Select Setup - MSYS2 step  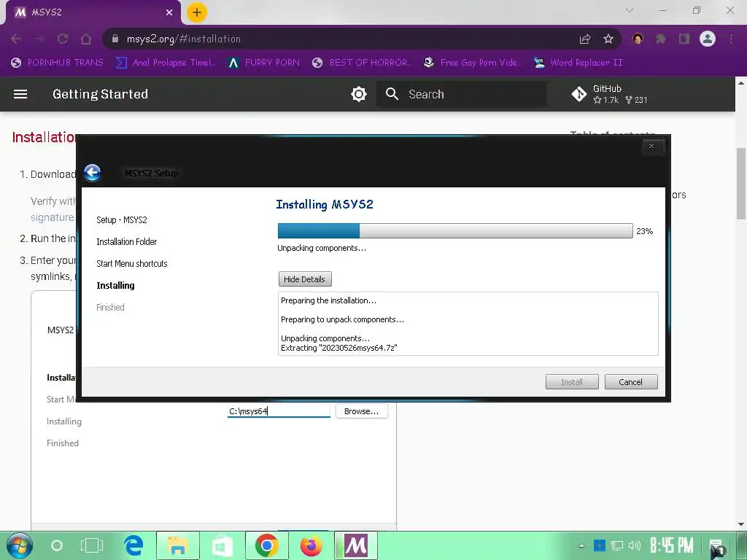click(x=122, y=220)
